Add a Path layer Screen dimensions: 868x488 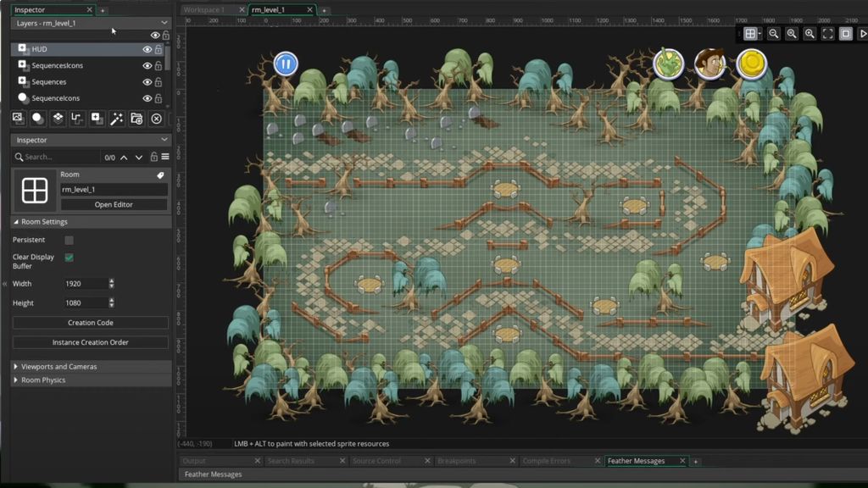(77, 119)
